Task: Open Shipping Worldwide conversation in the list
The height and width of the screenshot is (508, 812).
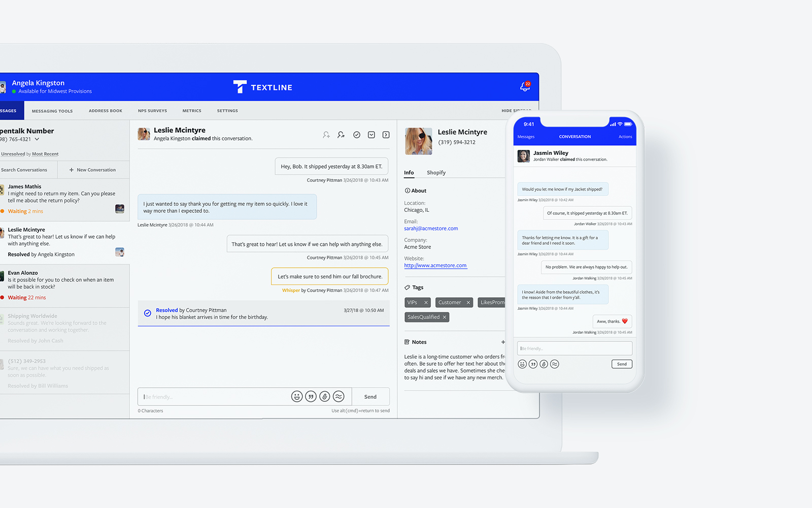Action: click(64, 329)
